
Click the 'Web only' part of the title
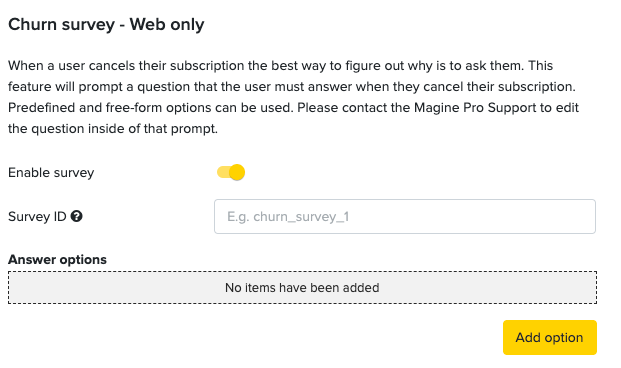[x=167, y=25]
